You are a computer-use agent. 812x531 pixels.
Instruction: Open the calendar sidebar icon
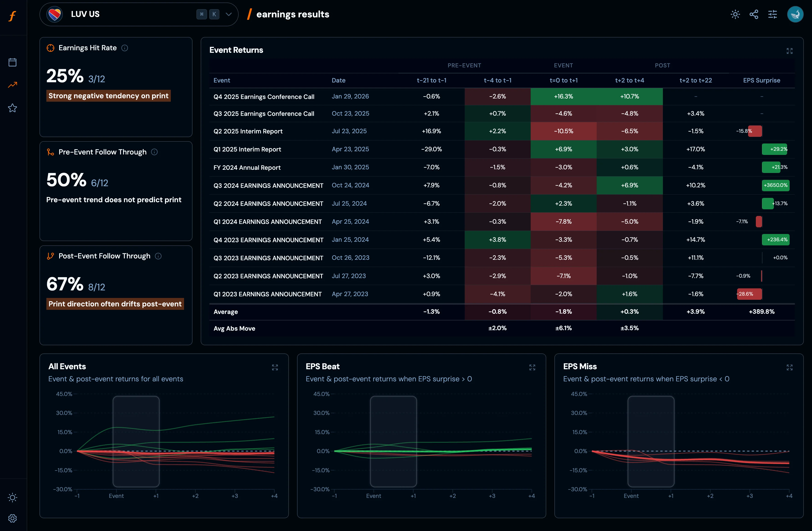13,62
